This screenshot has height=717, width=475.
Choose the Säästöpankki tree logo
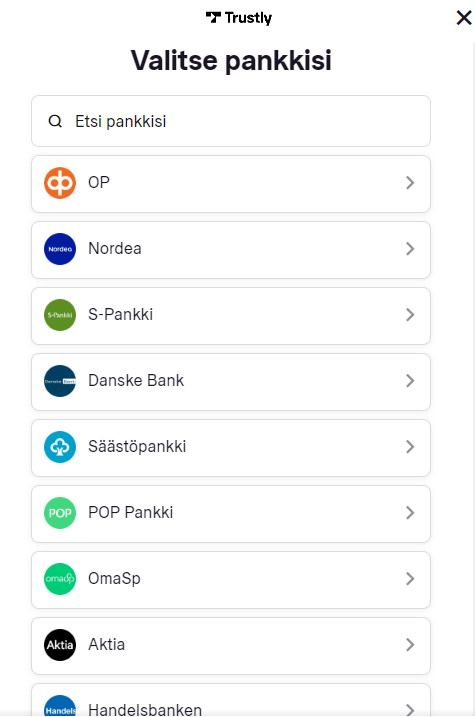pos(60,447)
